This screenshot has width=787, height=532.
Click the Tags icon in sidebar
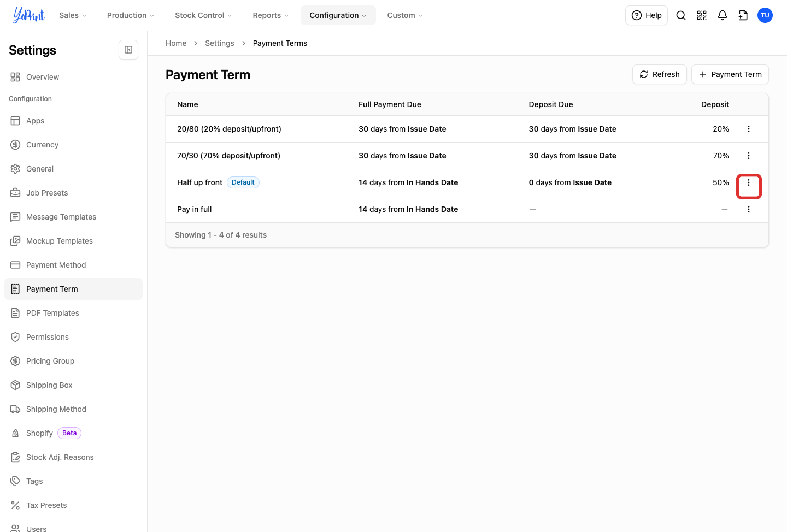point(15,481)
